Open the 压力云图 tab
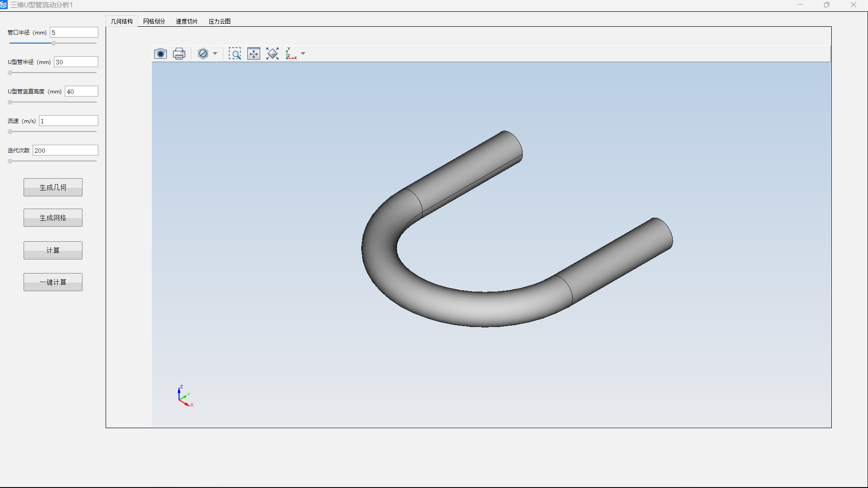Viewport: 868px width, 488px height. point(219,21)
